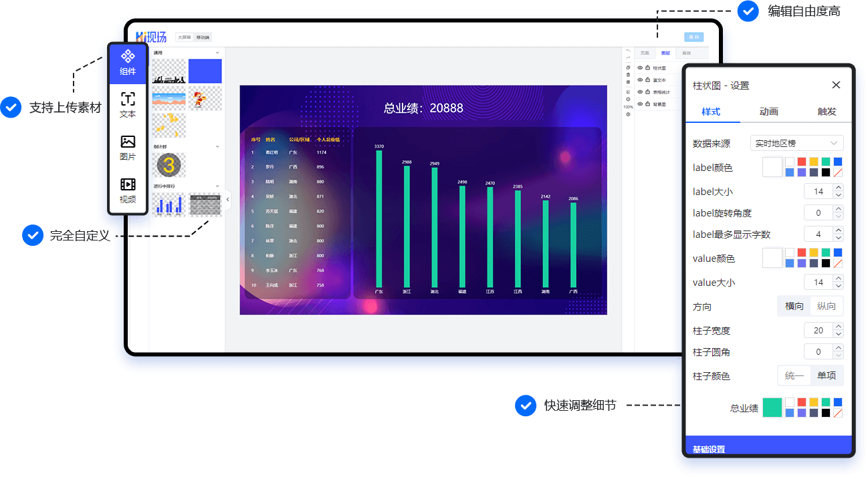Image resolution: width=868 pixels, height=477 pixels.
Task: Hide the 柱状图 layer with eye icon
Action: [640, 68]
